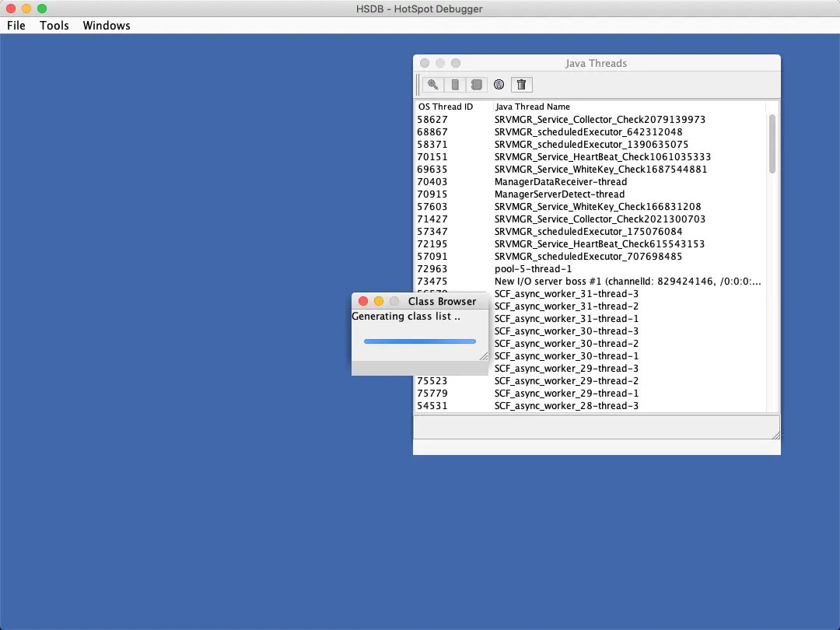Open the Windows menu
Screen dimensions: 840x630
click(x=107, y=25)
